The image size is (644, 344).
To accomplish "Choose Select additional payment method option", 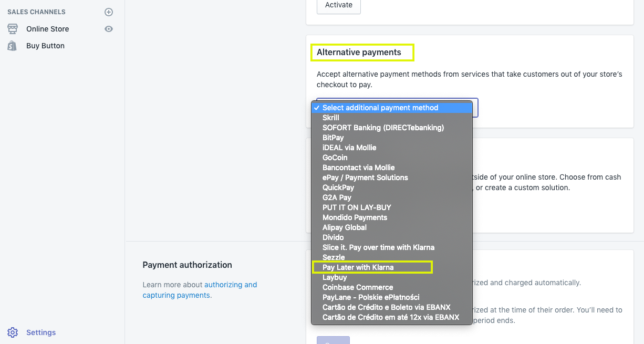I will [x=392, y=108].
